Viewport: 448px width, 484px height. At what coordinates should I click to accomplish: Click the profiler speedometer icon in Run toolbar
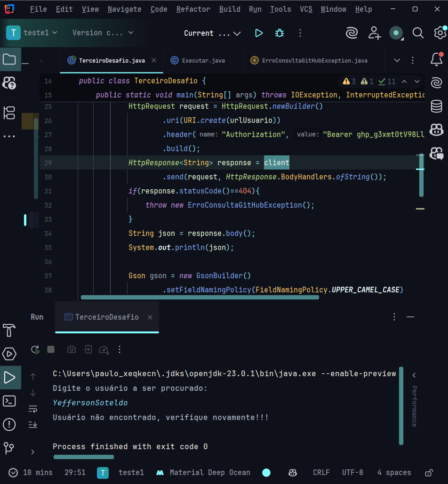[104, 350]
